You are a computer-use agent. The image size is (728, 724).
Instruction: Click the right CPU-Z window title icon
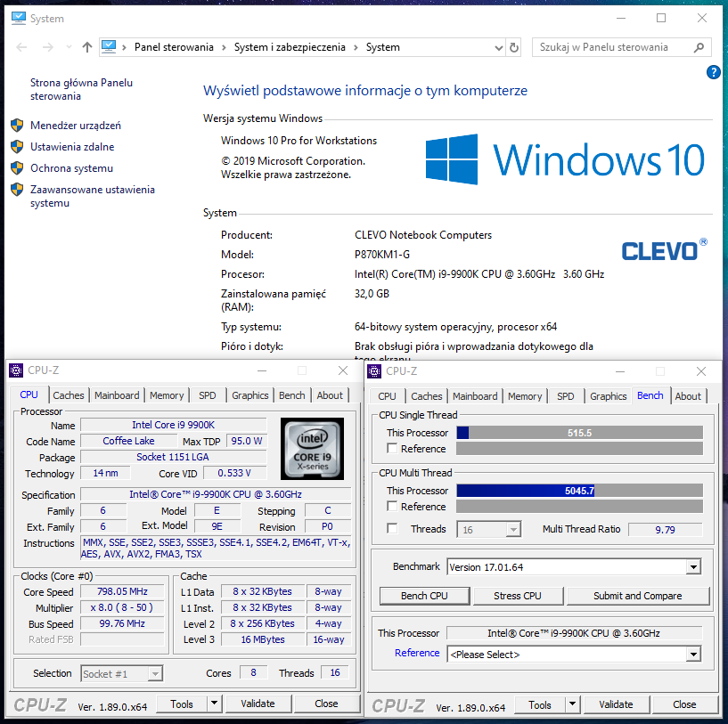coord(374,371)
